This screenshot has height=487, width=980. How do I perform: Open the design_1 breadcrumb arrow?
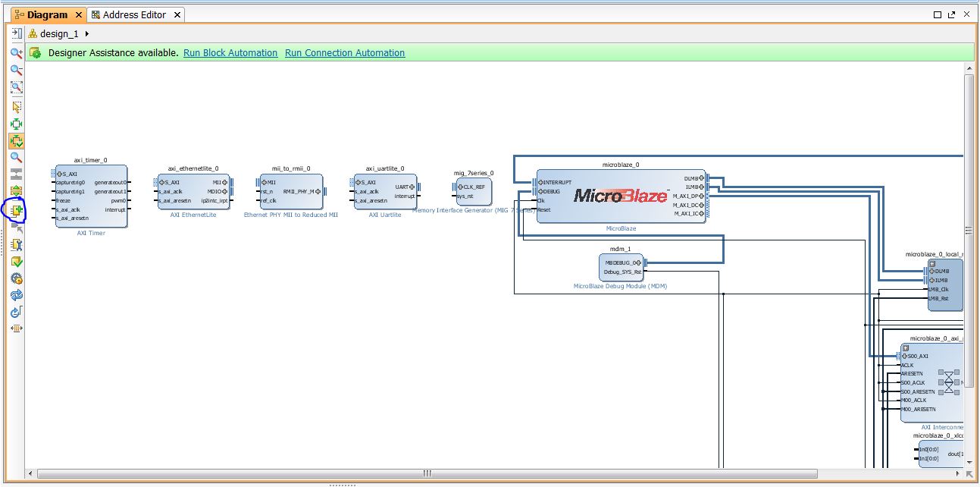point(87,33)
